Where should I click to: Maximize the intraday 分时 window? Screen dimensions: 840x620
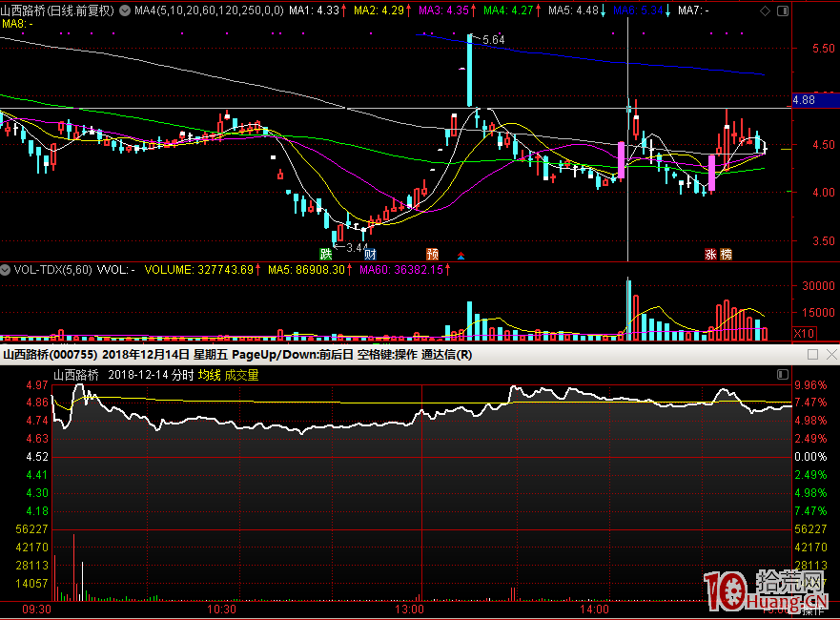tap(812, 354)
